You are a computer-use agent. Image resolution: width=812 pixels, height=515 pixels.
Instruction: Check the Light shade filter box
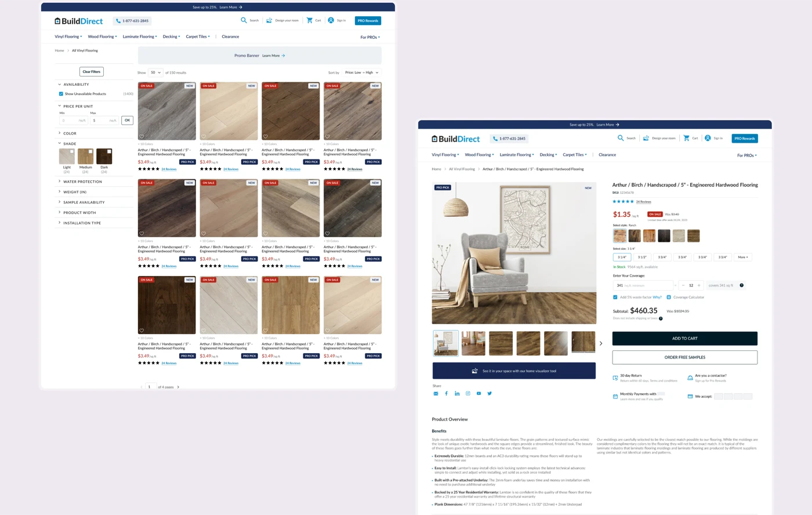pos(72,151)
